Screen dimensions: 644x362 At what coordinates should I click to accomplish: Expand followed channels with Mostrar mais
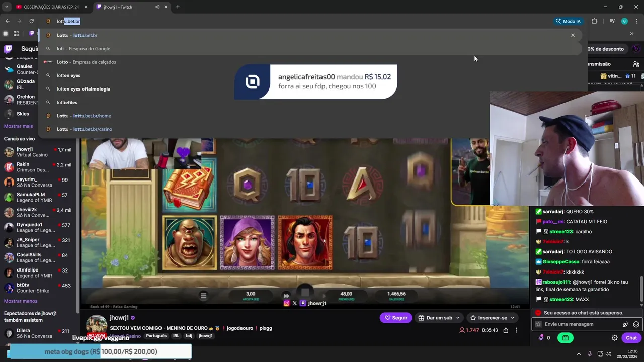[18, 126]
